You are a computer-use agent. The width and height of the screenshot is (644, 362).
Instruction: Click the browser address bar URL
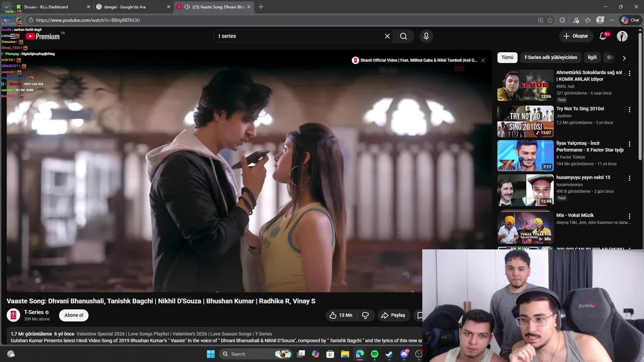click(88, 20)
